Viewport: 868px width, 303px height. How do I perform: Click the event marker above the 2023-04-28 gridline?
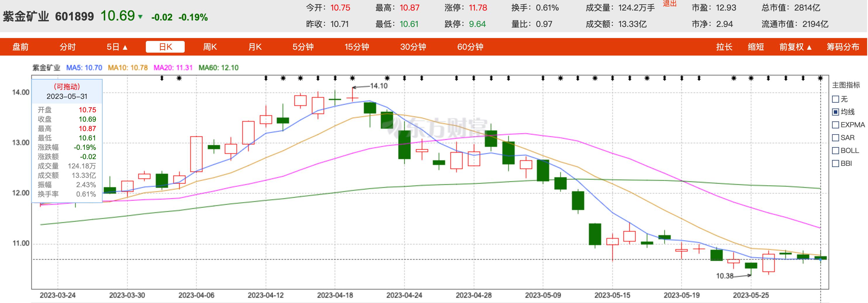pyautogui.click(x=474, y=78)
